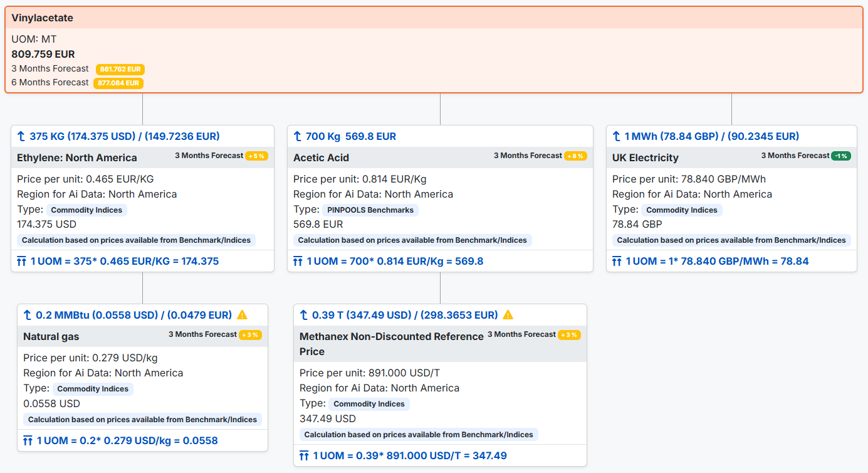Click the +8% forecast badge on Acetic Acid
The height and width of the screenshot is (473, 868).
tap(575, 156)
